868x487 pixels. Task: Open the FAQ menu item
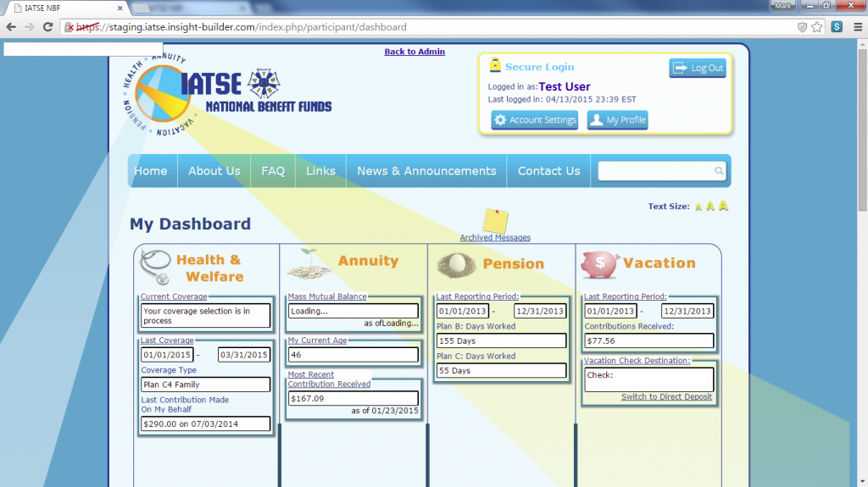pos(273,171)
